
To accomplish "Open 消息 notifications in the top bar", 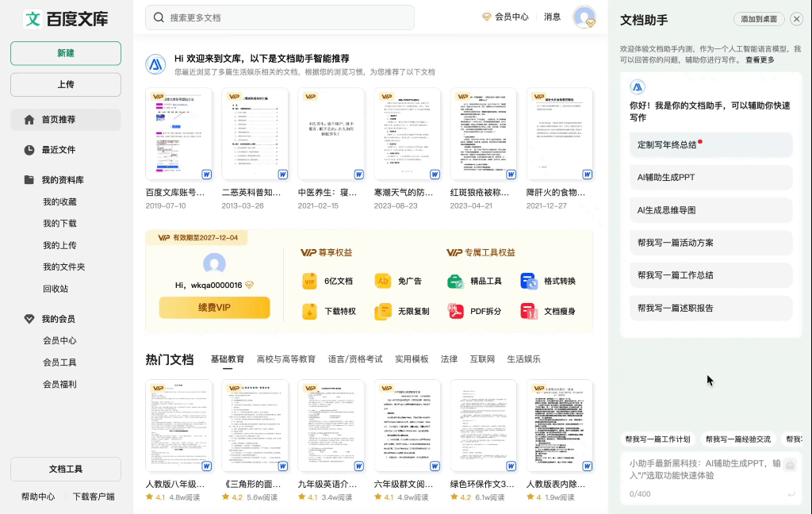I will 551,17.
